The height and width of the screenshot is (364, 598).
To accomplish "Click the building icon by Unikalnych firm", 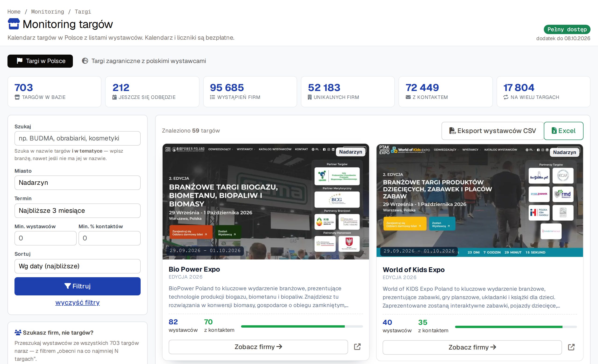I will click(310, 97).
